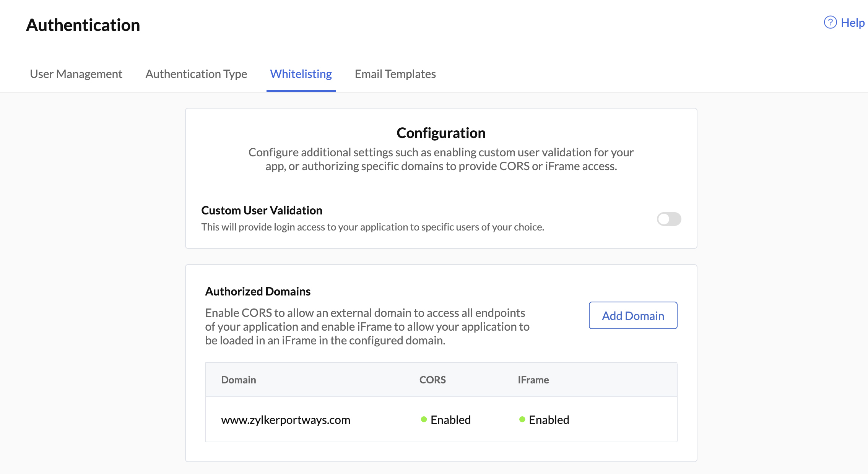The width and height of the screenshot is (868, 474).
Task: Switch to the User Management tab
Action: 76,74
